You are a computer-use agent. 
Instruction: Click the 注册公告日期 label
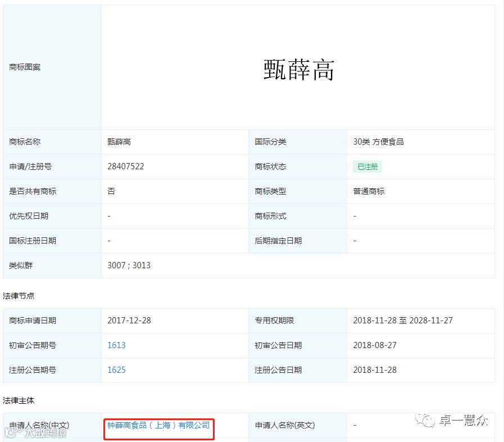(278, 370)
